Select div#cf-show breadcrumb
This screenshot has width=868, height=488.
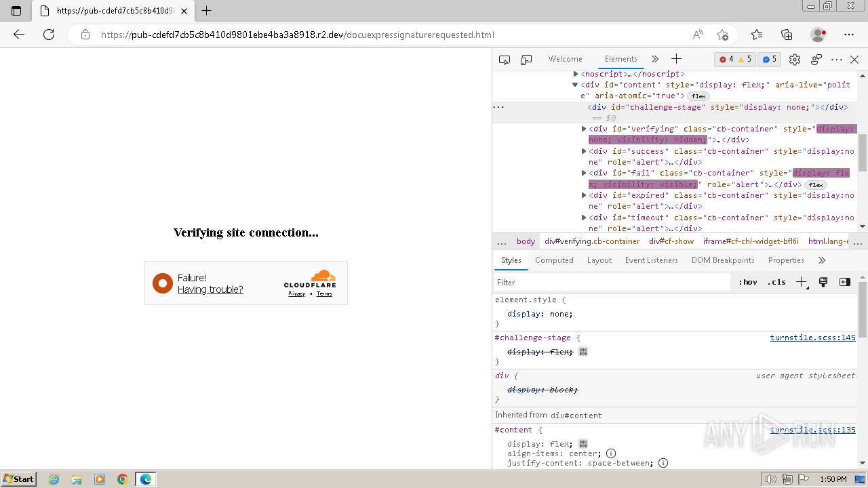point(671,241)
